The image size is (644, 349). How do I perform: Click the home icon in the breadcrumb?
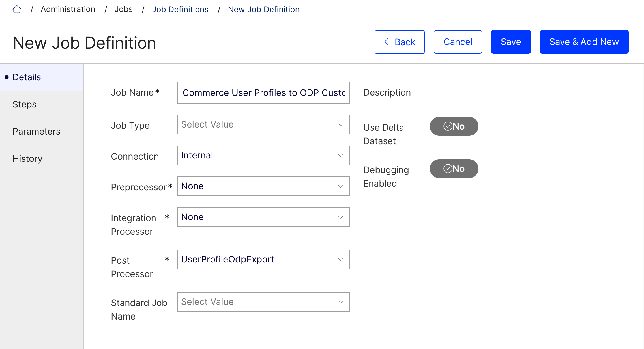[17, 9]
